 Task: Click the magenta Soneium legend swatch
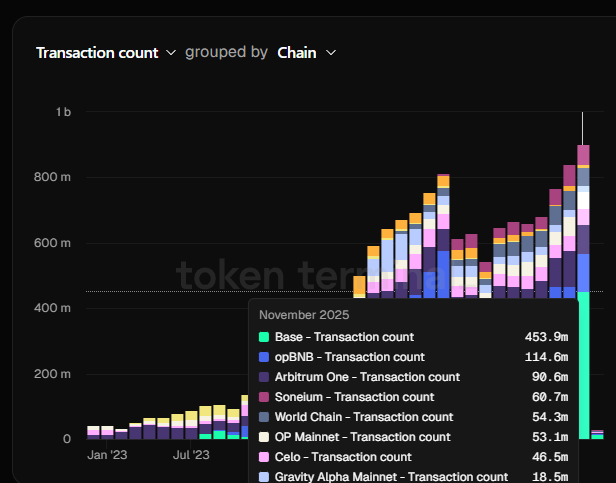pyautogui.click(x=264, y=397)
